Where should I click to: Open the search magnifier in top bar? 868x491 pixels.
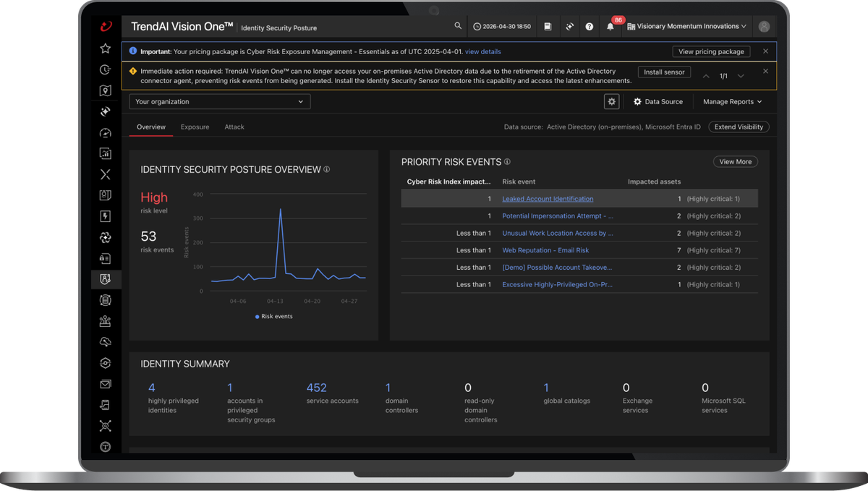pos(458,26)
